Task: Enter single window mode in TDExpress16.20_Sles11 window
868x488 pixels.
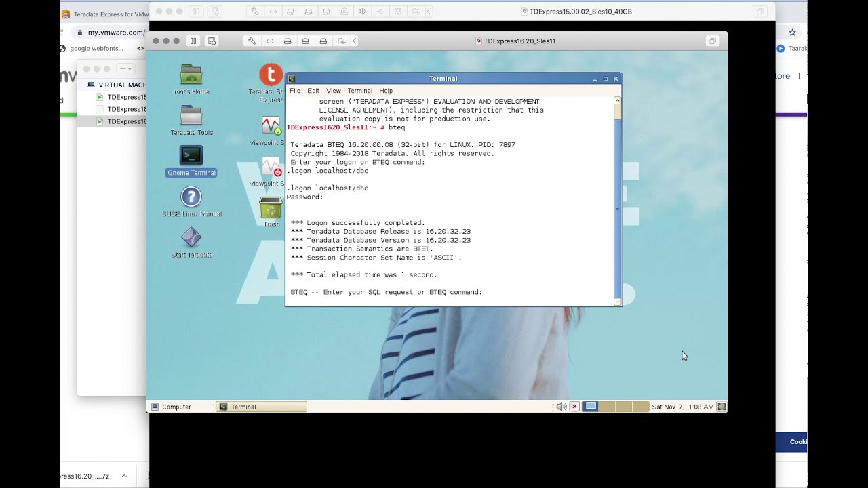Action: click(713, 41)
